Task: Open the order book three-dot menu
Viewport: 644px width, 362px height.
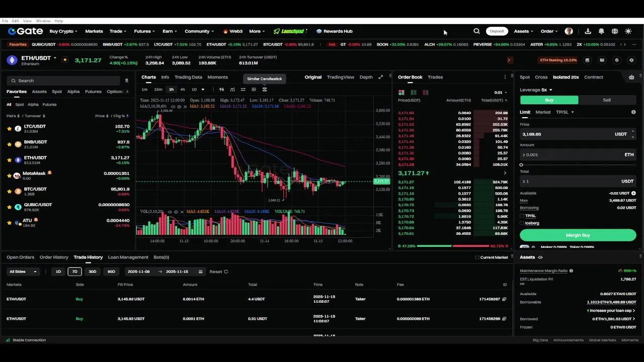Action: (x=505, y=77)
